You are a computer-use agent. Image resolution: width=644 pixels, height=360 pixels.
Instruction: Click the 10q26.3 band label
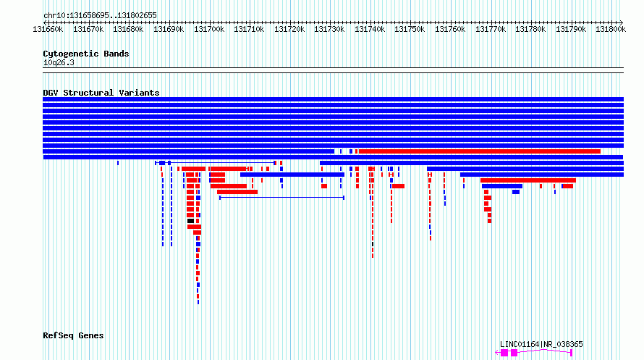click(59, 62)
